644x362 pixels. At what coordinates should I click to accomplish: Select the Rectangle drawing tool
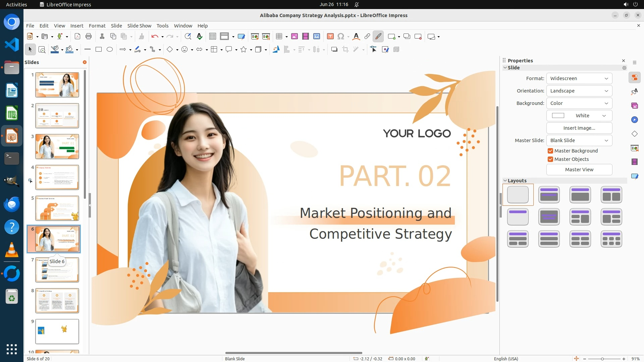click(99, 50)
